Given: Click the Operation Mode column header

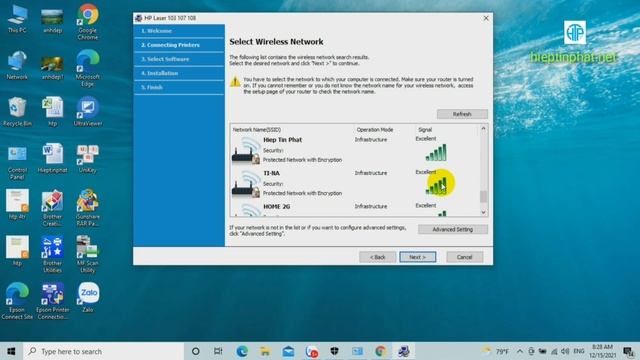Looking at the screenshot, I should [x=375, y=130].
